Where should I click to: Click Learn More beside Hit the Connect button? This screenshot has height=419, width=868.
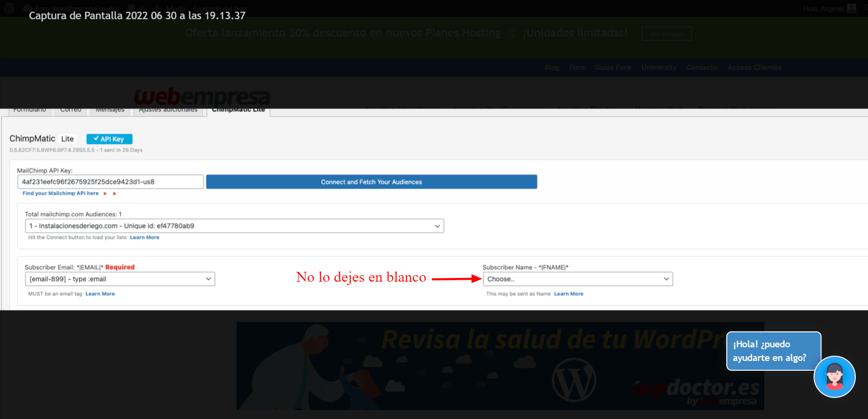tap(145, 238)
